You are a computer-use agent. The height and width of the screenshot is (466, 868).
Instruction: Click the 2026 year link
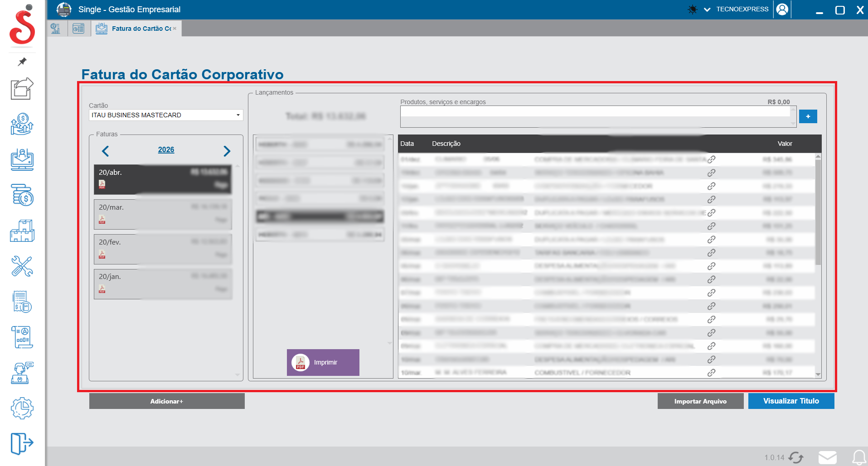[166, 150]
